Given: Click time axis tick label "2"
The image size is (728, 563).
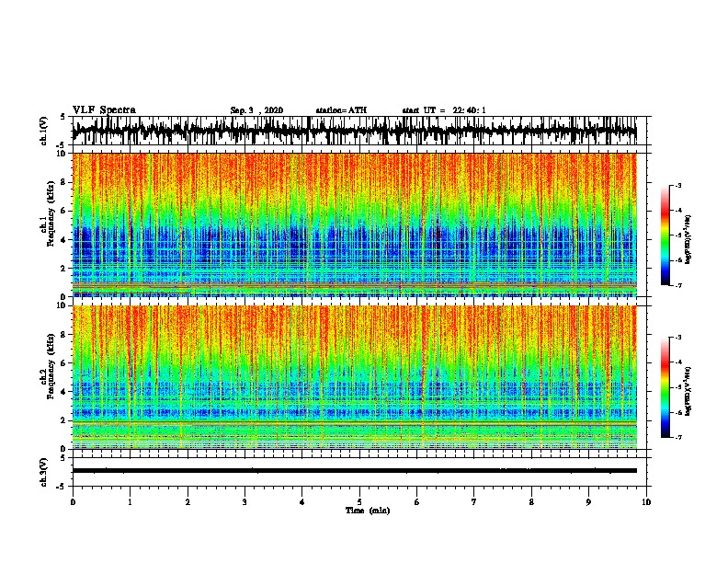Looking at the screenshot, I should pos(188,502).
